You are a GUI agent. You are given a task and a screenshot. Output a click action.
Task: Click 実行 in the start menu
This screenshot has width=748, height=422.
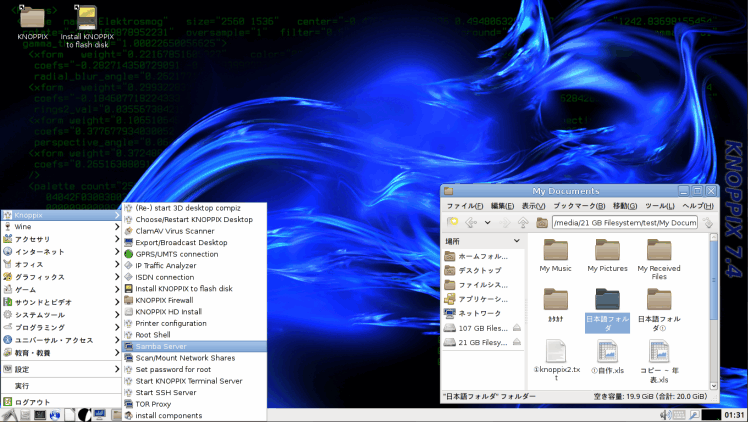61,386
